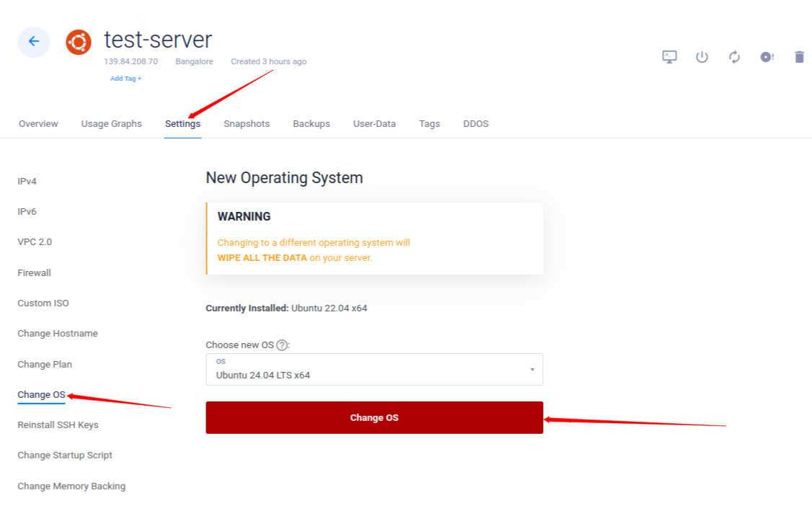Select the Settings tab
Viewport: 812px width, 506px height.
click(x=182, y=124)
